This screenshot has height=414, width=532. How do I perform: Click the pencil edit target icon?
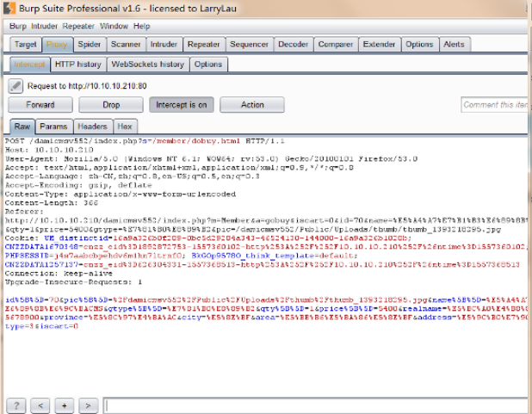coord(15,86)
